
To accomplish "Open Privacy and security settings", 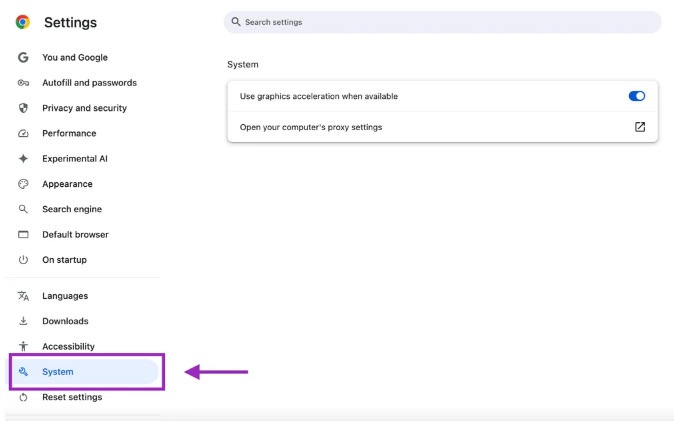I will pos(84,108).
